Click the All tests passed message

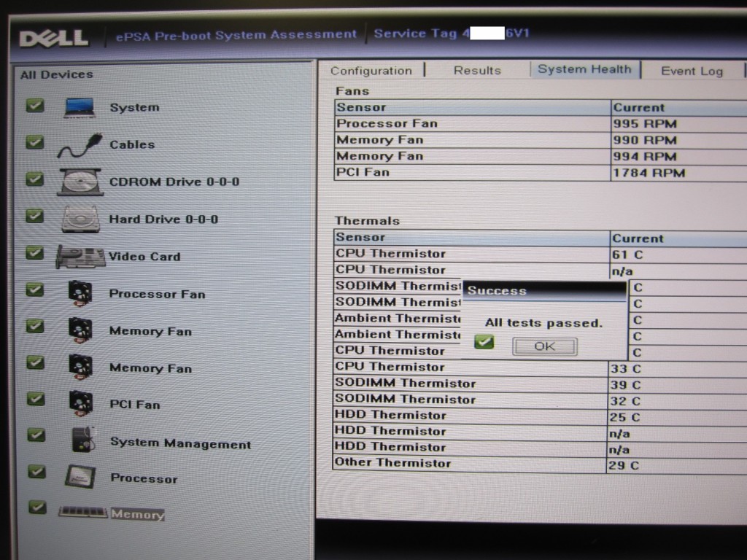(543, 323)
